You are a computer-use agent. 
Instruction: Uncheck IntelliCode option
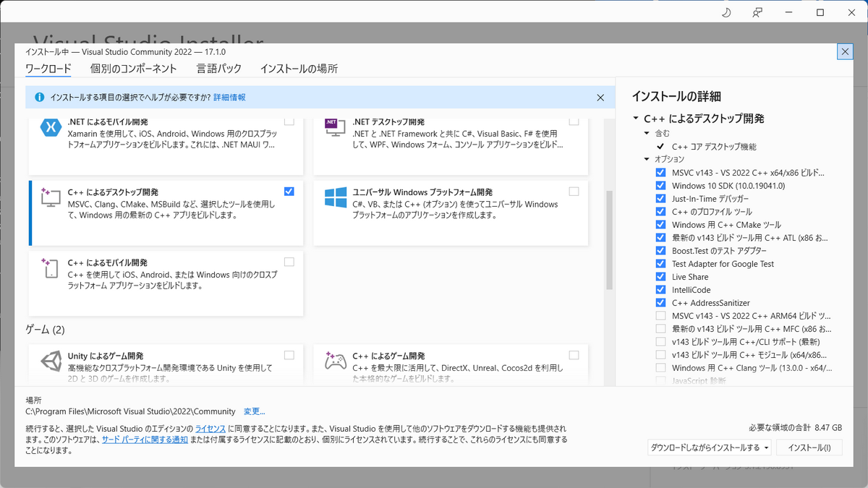tap(660, 290)
